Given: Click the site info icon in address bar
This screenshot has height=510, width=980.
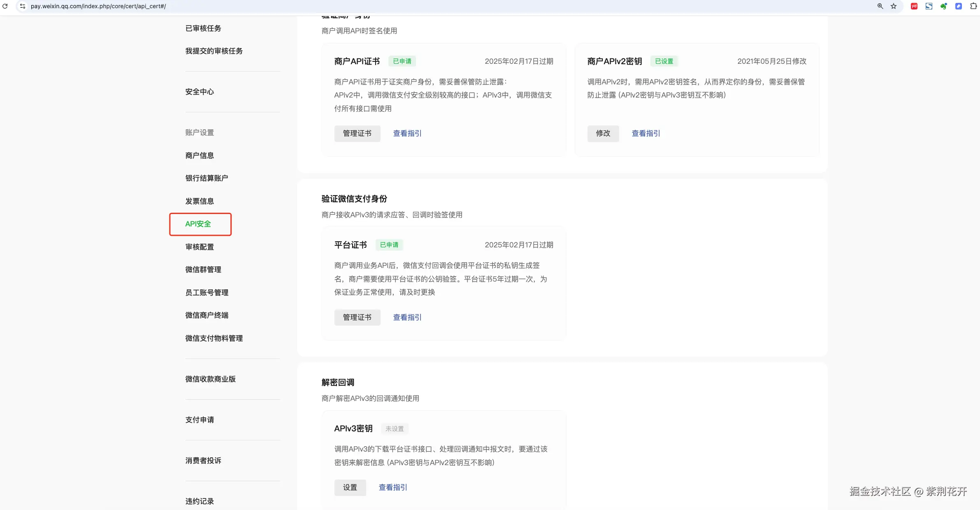Looking at the screenshot, I should pos(23,6).
